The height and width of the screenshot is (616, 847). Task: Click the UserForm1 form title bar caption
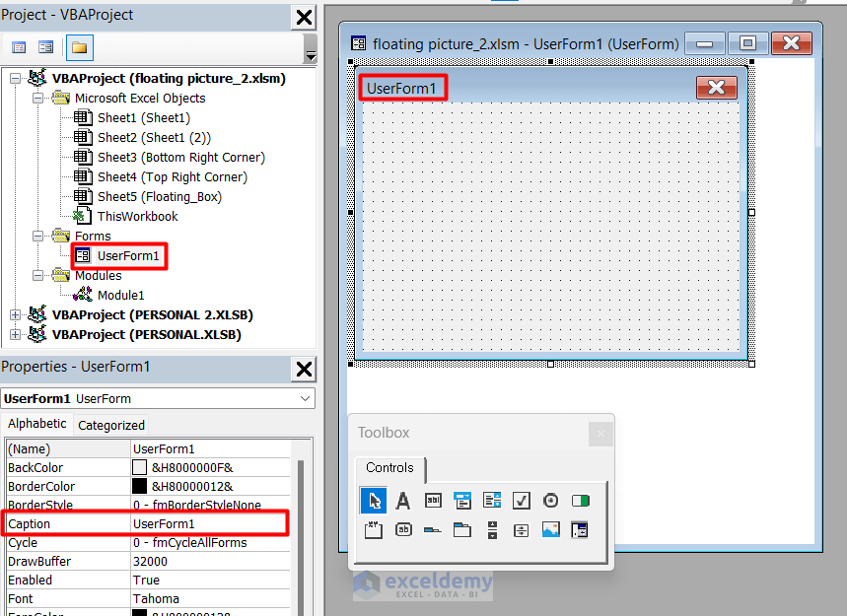click(400, 88)
